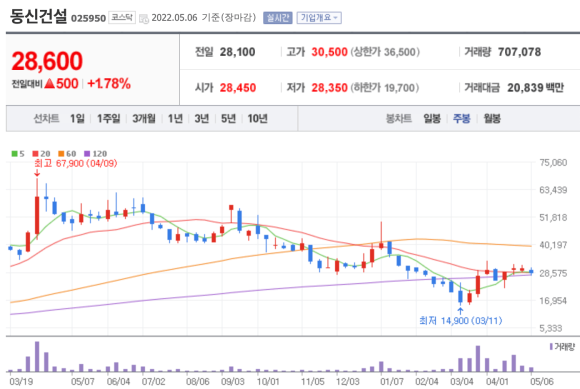Click the last candlestick at 05/06
This screenshot has height=389, width=580.
pos(531,271)
